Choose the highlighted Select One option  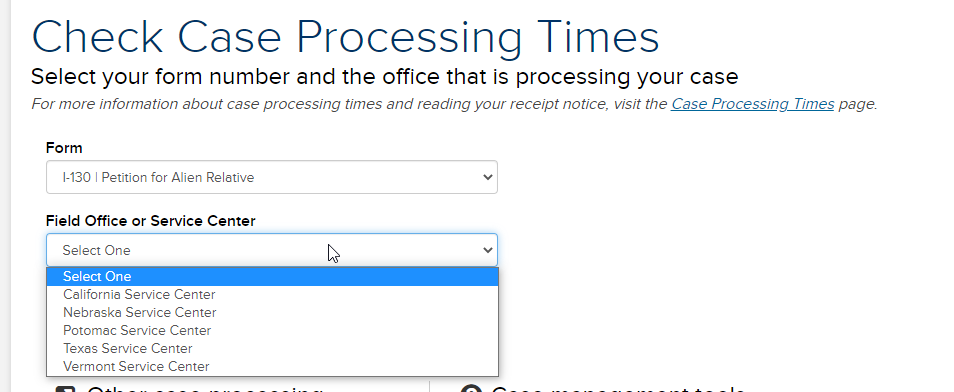(x=272, y=276)
